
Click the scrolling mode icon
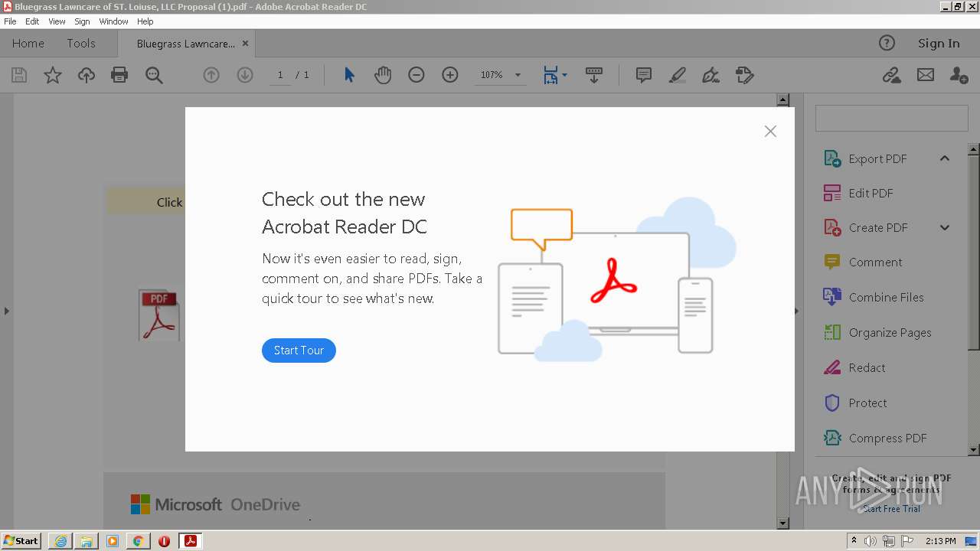pyautogui.click(x=594, y=75)
